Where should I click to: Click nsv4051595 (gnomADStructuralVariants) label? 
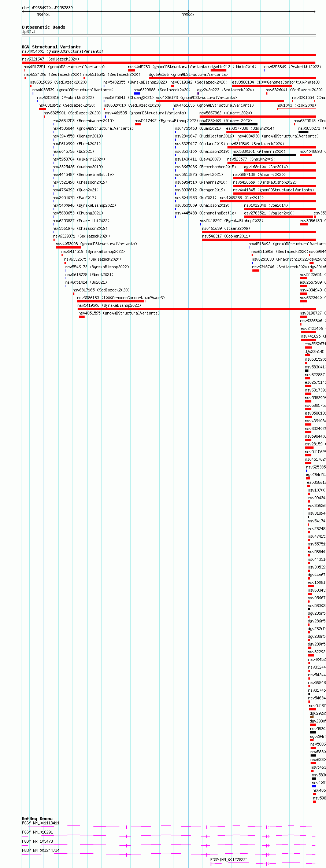click(119, 313)
